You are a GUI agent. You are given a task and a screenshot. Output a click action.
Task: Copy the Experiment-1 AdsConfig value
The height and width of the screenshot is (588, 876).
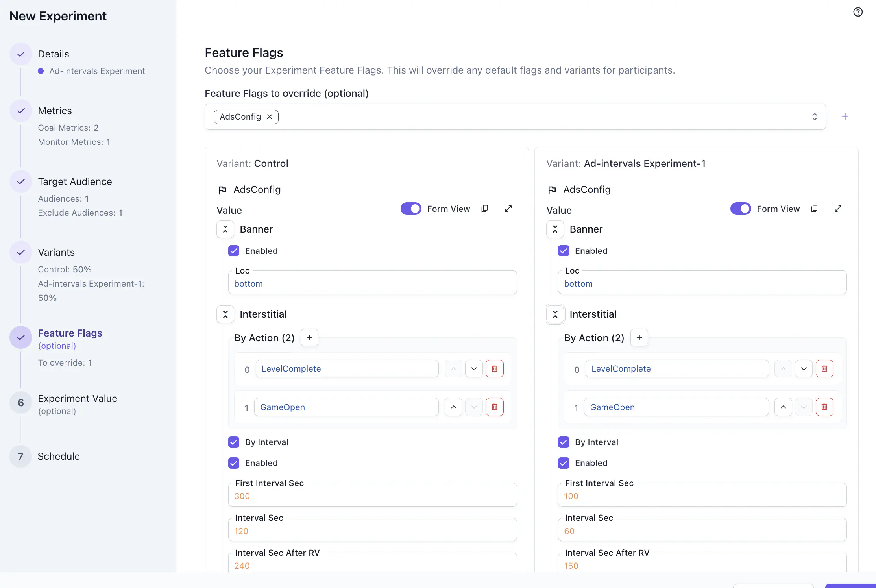pyautogui.click(x=815, y=208)
